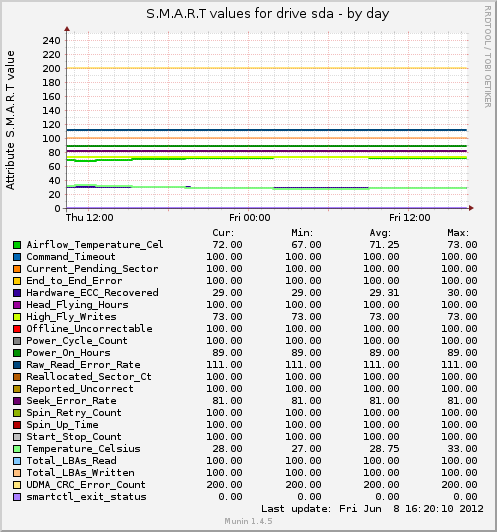Click the Fri 00:00 time axis label
The width and height of the screenshot is (497, 532).
click(x=250, y=217)
